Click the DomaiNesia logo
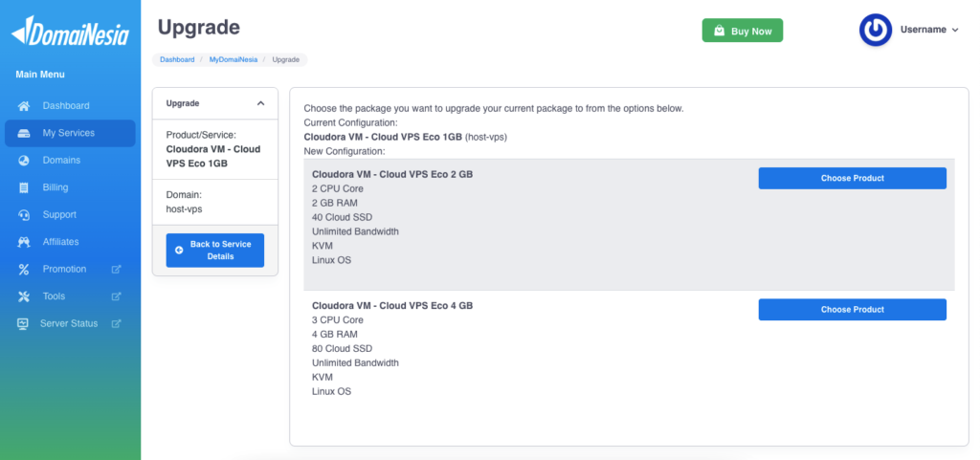980x460 pixels. tap(70, 32)
